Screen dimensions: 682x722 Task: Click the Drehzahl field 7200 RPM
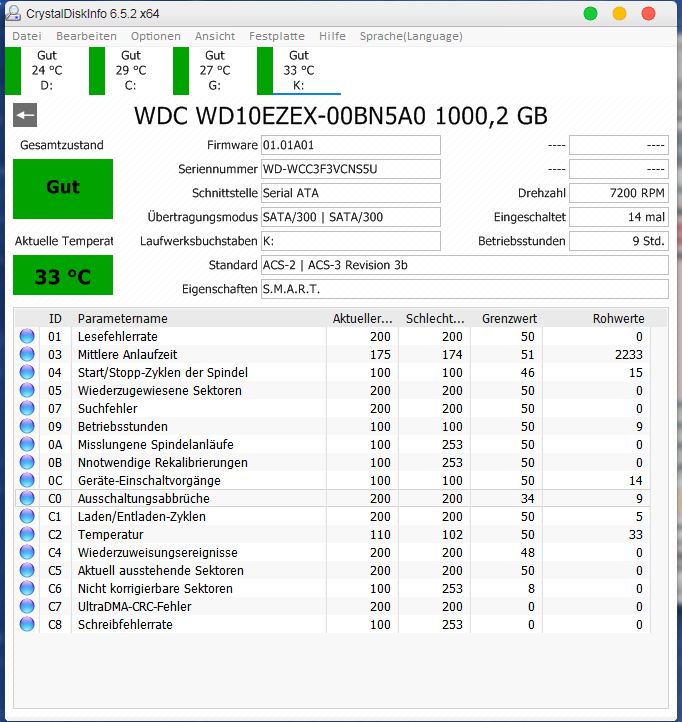[619, 193]
